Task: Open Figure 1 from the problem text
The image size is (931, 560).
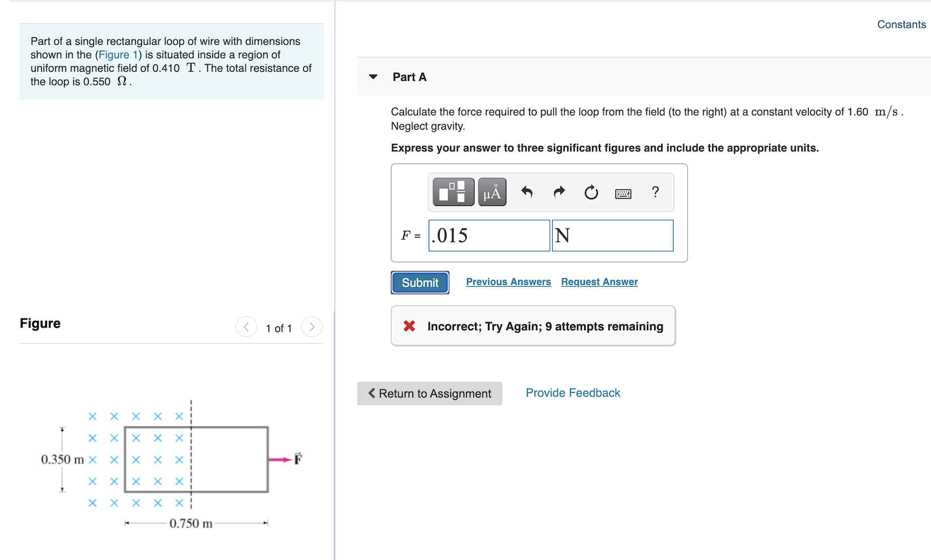Action: click(x=118, y=54)
